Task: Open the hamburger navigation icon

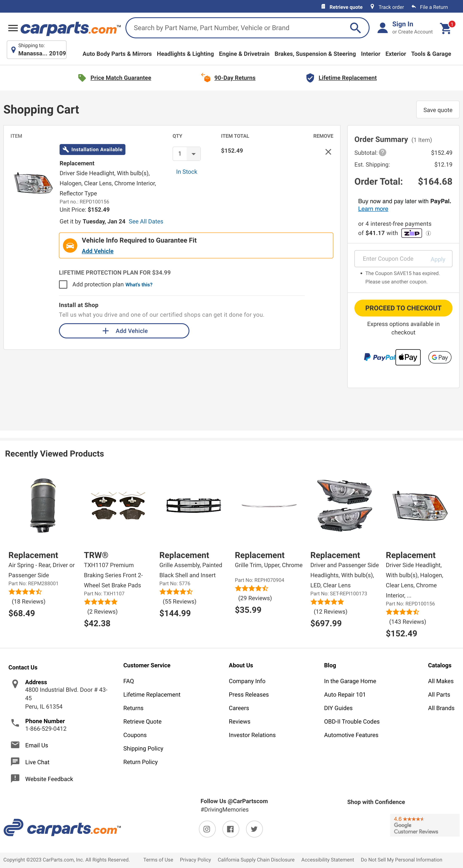Action: 13,28
